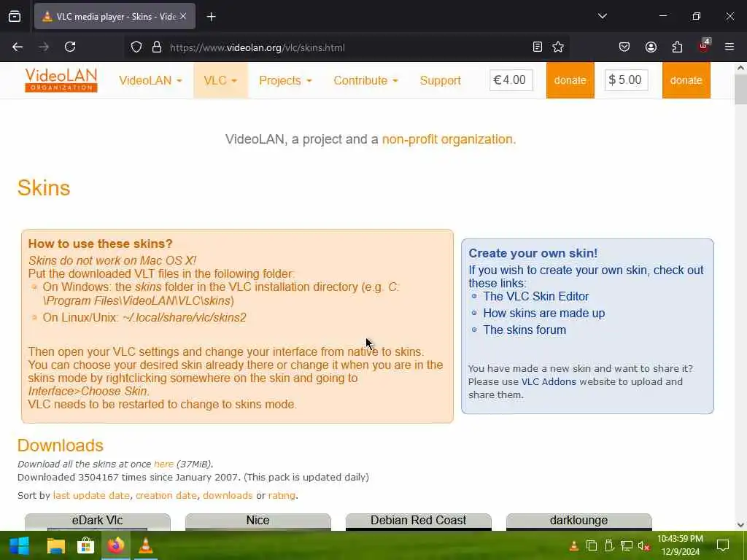This screenshot has height=560, width=747.
Task: Open the uBlock Origin extension icon
Action: point(704,46)
